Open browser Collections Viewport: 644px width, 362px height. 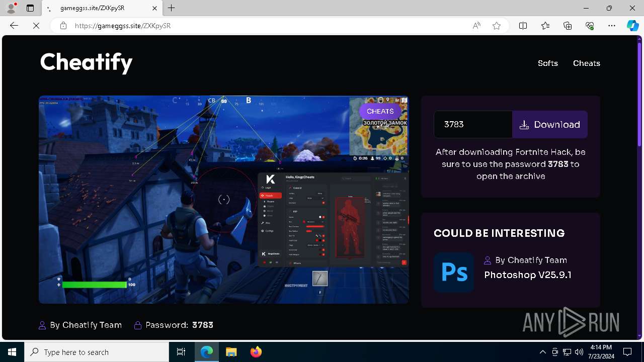pyautogui.click(x=568, y=26)
